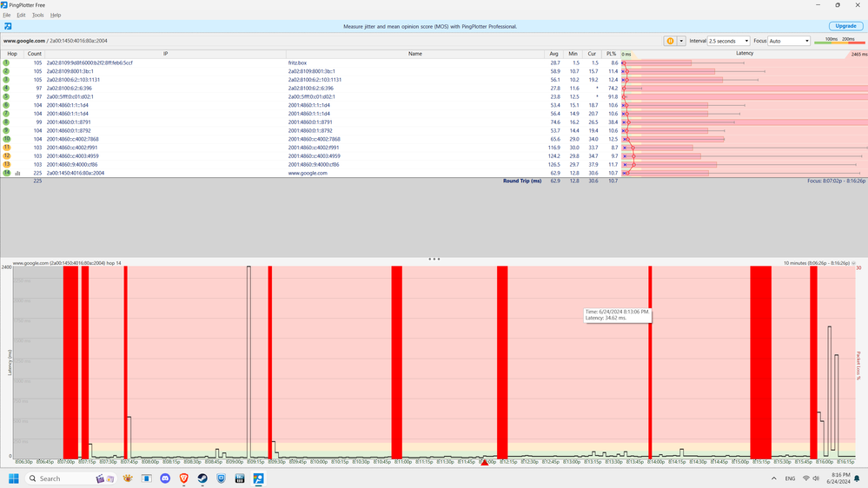This screenshot has height=488, width=868.
Task: Click the Count column header
Action: (x=35, y=54)
